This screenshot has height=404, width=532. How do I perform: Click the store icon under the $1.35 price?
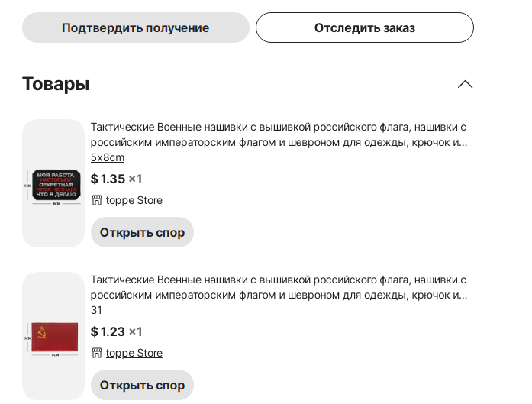point(96,200)
